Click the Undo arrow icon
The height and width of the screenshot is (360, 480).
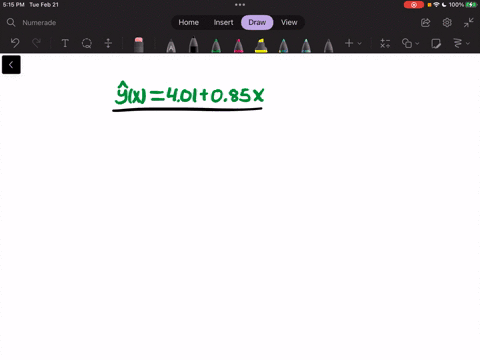[x=15, y=43]
